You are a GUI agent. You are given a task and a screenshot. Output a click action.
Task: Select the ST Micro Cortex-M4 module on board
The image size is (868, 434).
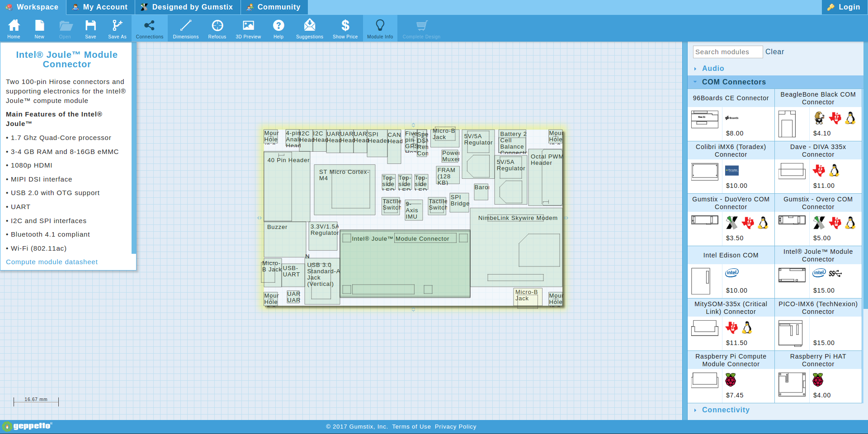tap(345, 190)
